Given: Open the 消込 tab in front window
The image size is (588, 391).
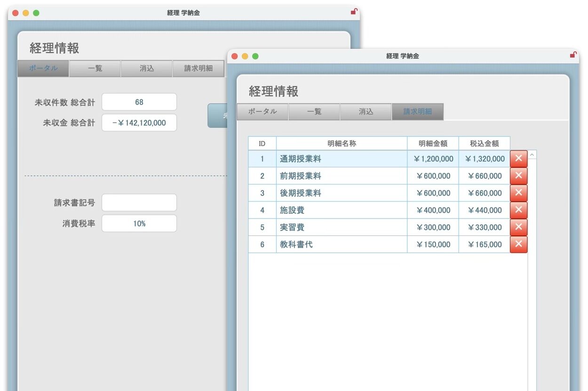Looking at the screenshot, I should click(366, 111).
